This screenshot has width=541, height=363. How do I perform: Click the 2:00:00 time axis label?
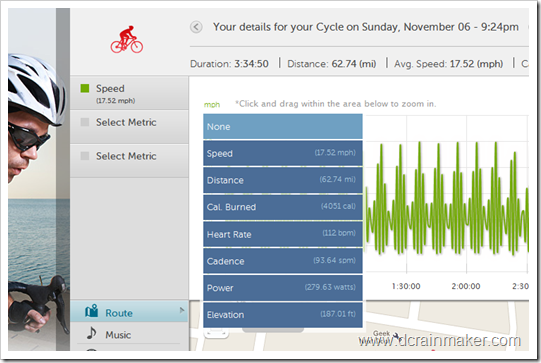(x=466, y=286)
